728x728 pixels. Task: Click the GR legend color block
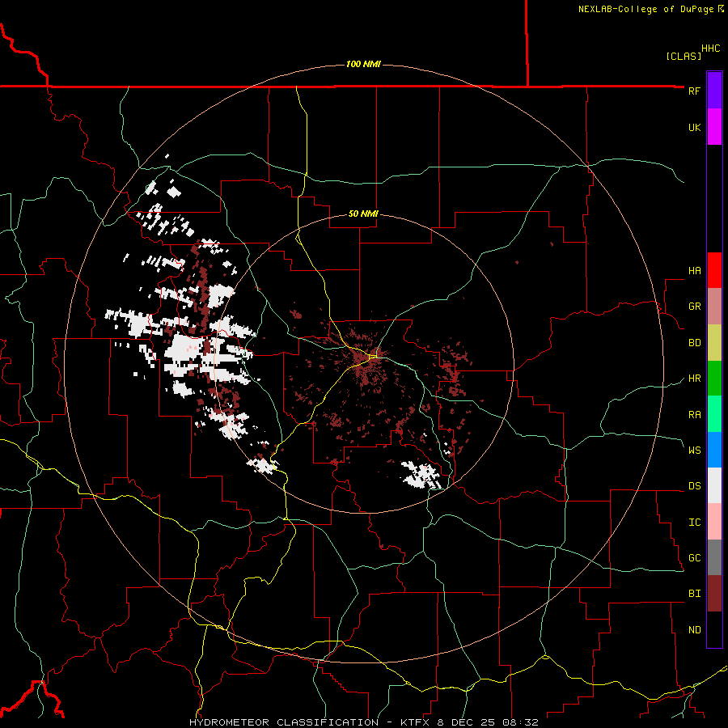[714, 307]
